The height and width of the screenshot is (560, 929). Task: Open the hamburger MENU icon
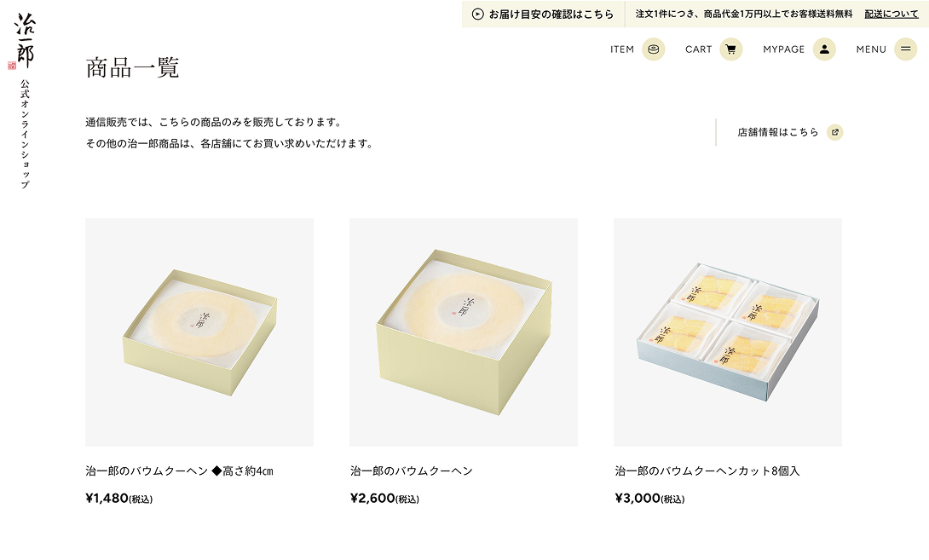(x=905, y=49)
